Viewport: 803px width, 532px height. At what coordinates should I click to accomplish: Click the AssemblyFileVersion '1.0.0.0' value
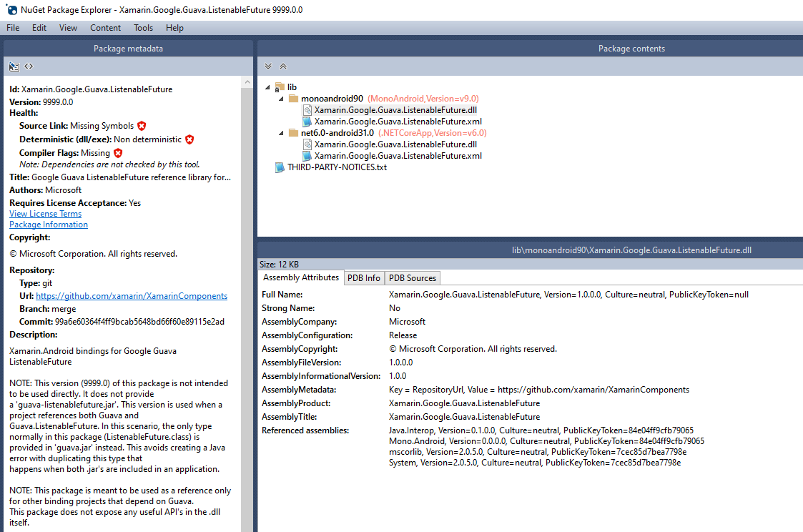pyautogui.click(x=401, y=363)
